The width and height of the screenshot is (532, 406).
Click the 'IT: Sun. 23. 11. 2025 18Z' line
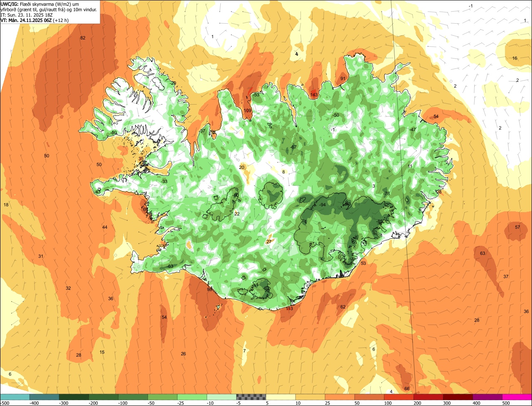(27, 15)
